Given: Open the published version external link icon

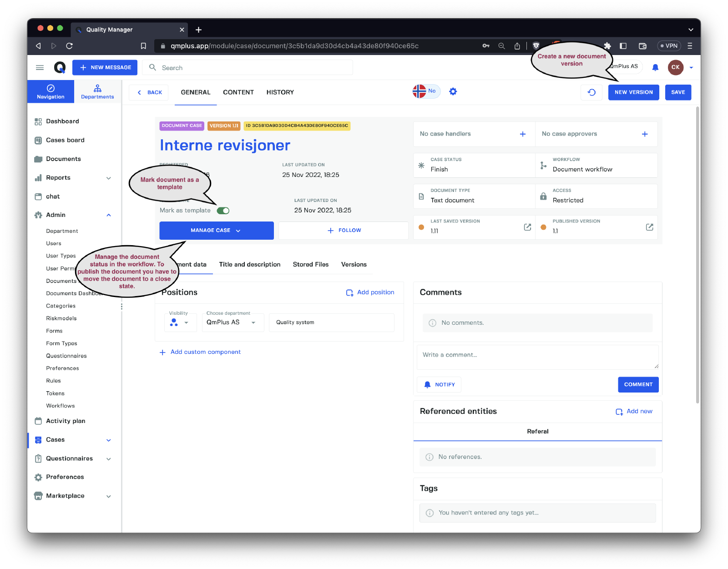Looking at the screenshot, I should click(x=649, y=227).
